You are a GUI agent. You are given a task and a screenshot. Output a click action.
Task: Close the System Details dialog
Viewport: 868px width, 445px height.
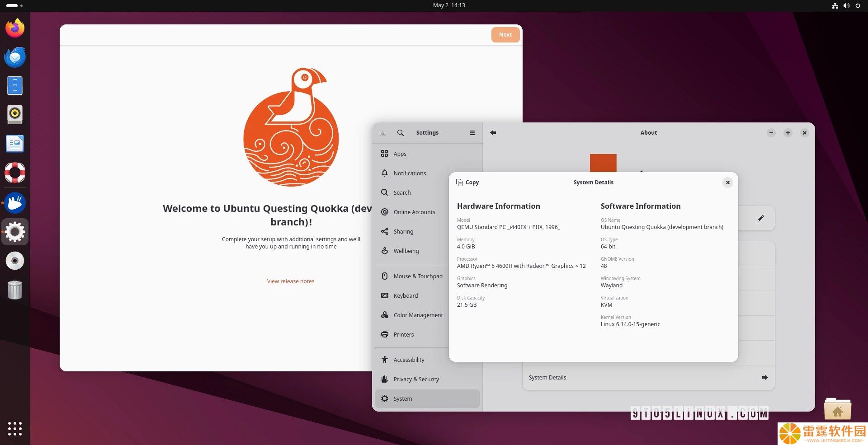(727, 183)
